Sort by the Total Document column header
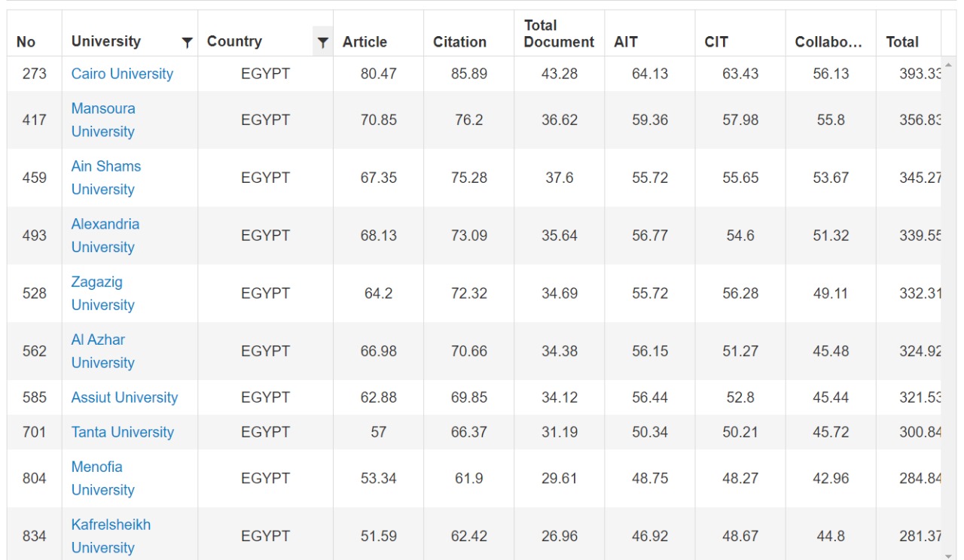The image size is (964, 560). click(559, 34)
